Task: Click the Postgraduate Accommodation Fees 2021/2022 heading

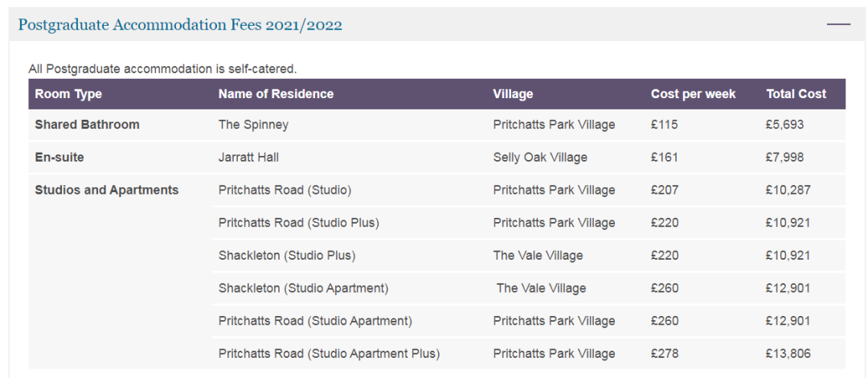Action: click(180, 25)
